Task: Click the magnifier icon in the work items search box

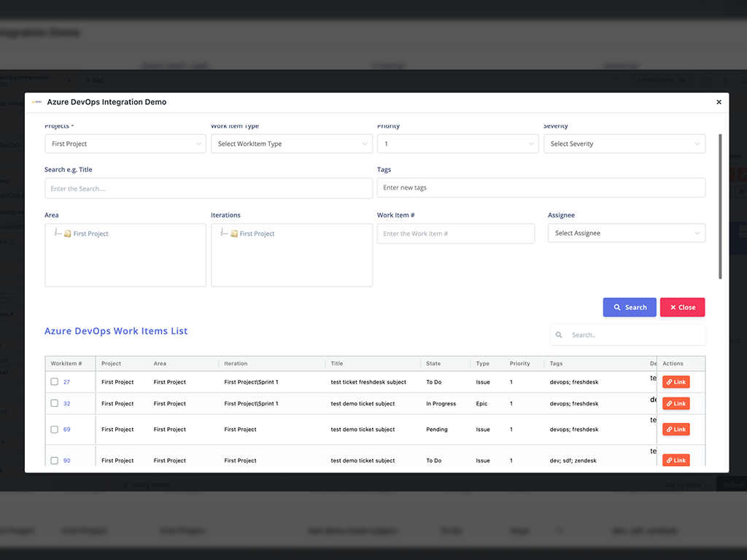Action: point(560,335)
